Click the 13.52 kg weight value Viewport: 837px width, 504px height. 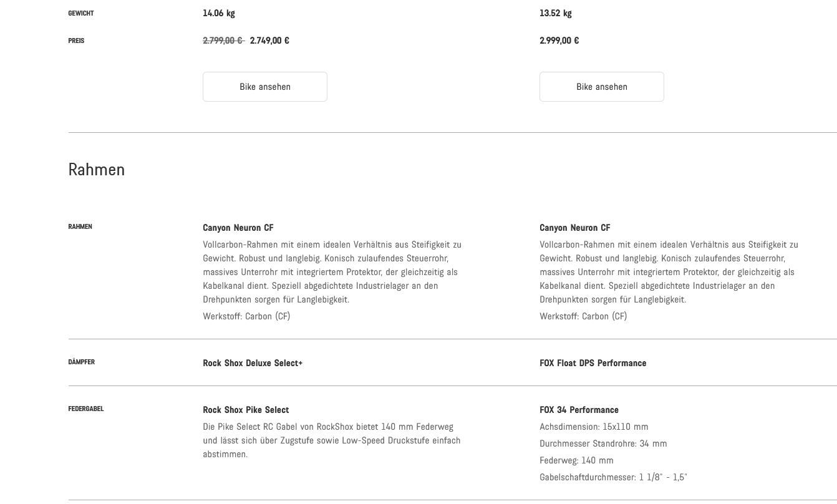coord(556,13)
